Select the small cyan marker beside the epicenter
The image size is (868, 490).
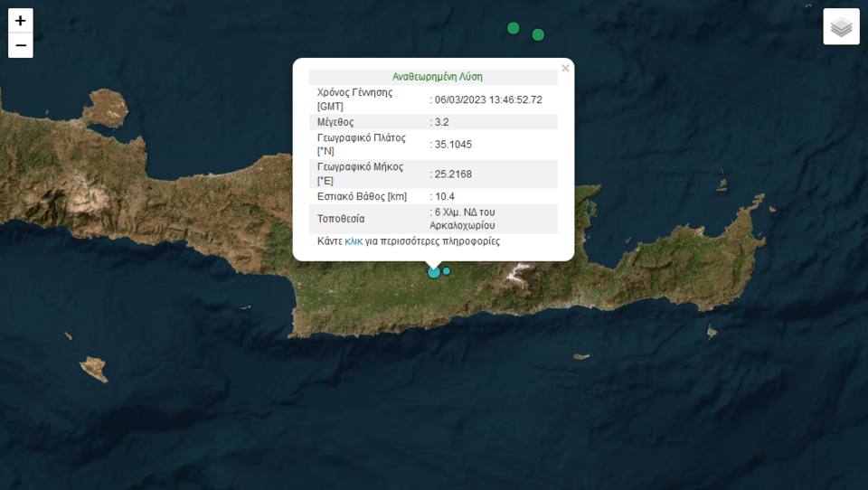coord(446,270)
